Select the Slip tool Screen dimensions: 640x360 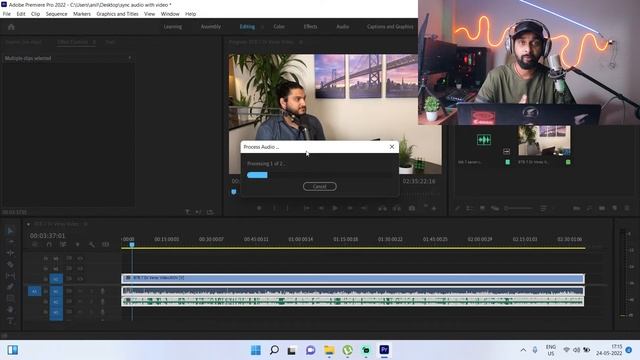10,276
